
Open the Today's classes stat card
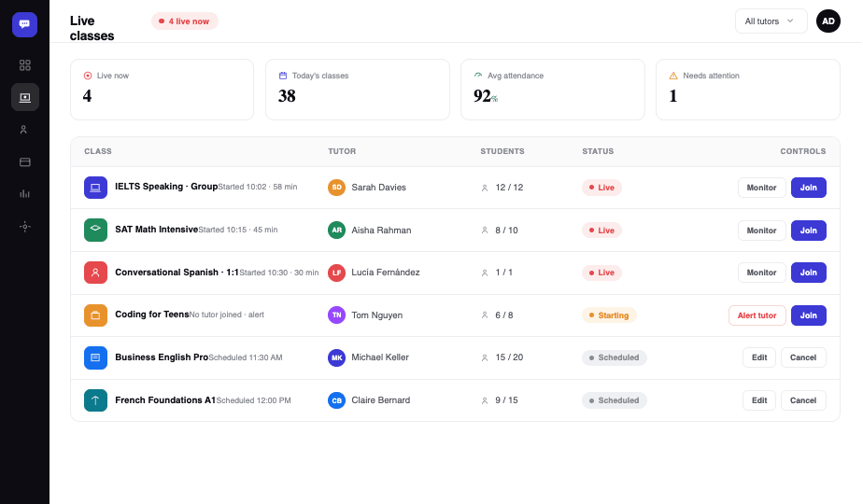tap(358, 90)
